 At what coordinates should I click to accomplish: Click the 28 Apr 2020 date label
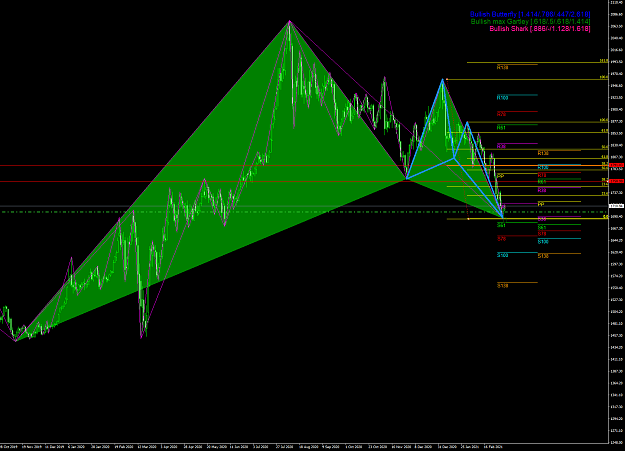click(x=193, y=447)
